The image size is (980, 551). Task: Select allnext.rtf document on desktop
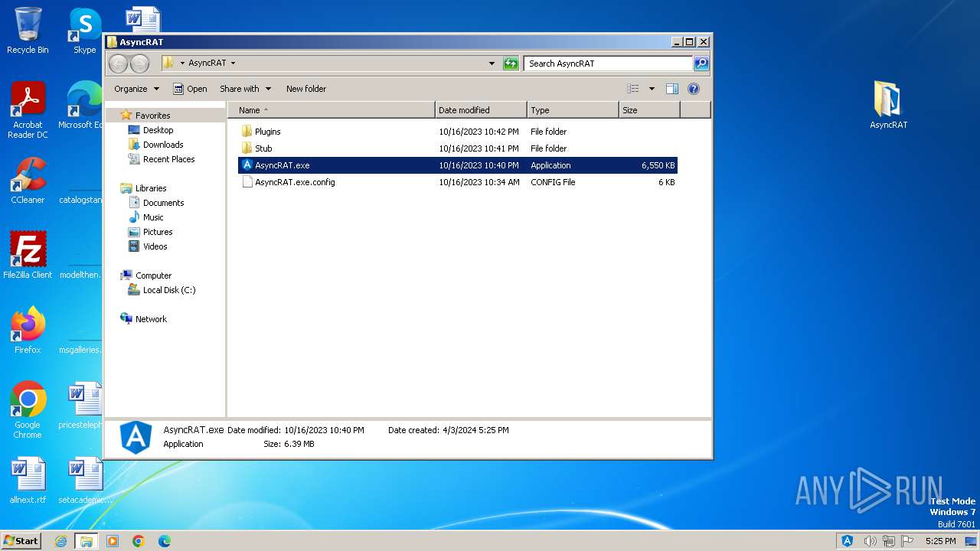pyautogui.click(x=28, y=481)
